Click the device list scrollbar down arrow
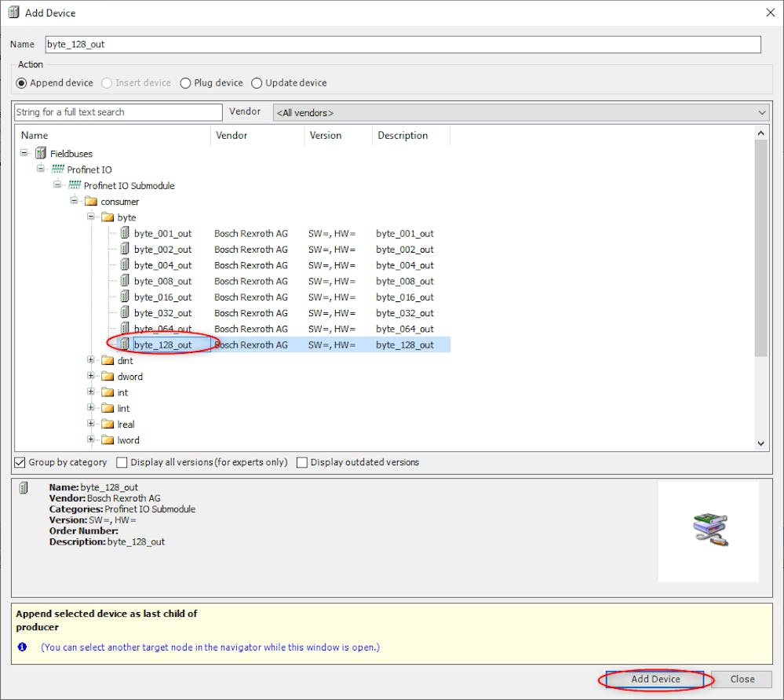 click(760, 443)
